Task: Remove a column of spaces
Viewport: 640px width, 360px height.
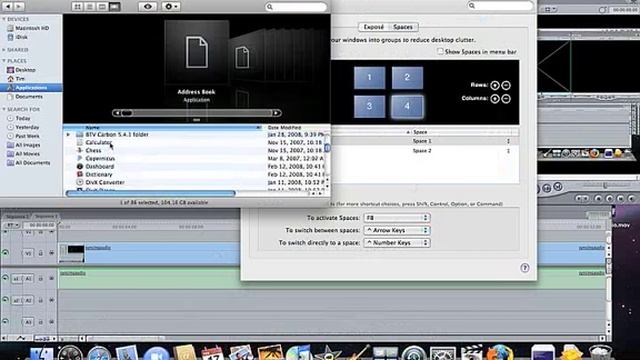Action: (506, 99)
